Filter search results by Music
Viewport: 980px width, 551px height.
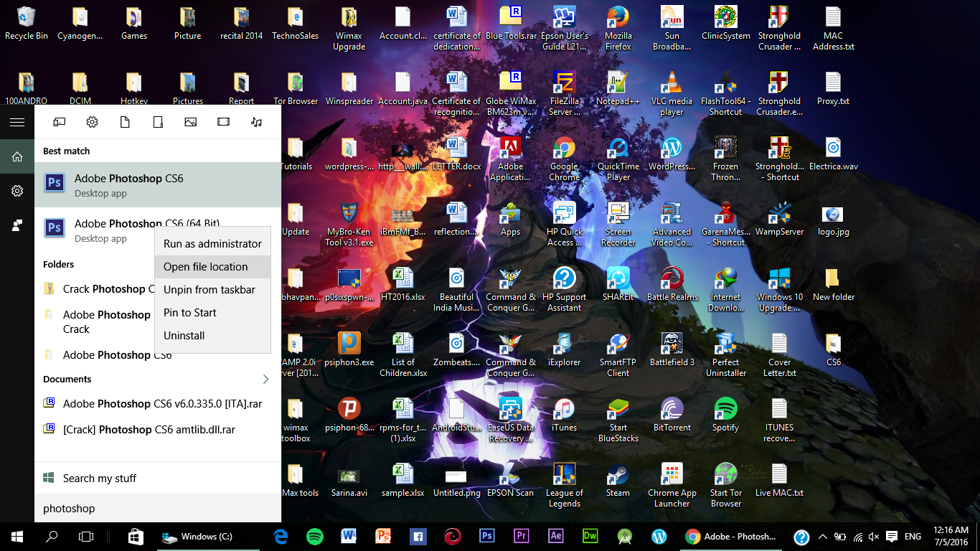point(256,122)
